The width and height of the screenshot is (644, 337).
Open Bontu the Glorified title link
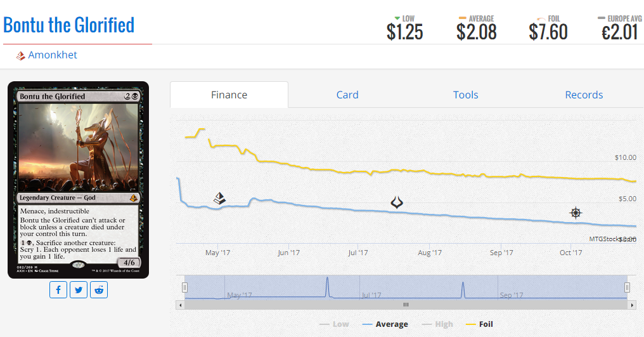68,25
